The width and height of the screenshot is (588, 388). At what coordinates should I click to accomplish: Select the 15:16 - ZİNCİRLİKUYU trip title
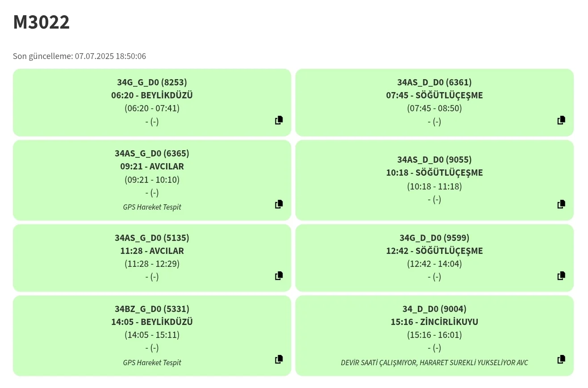tap(434, 322)
